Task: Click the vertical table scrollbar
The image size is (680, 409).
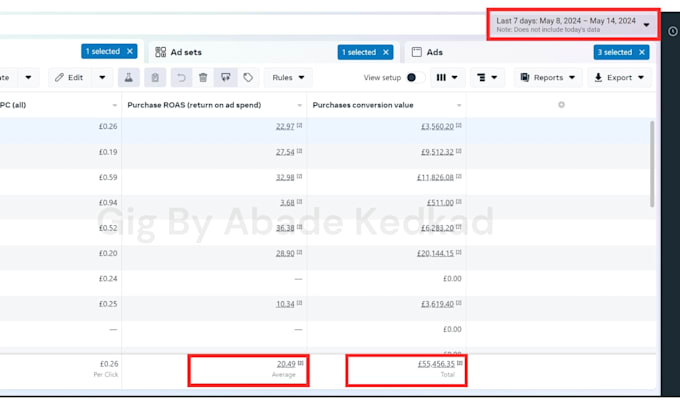Action: click(x=652, y=164)
